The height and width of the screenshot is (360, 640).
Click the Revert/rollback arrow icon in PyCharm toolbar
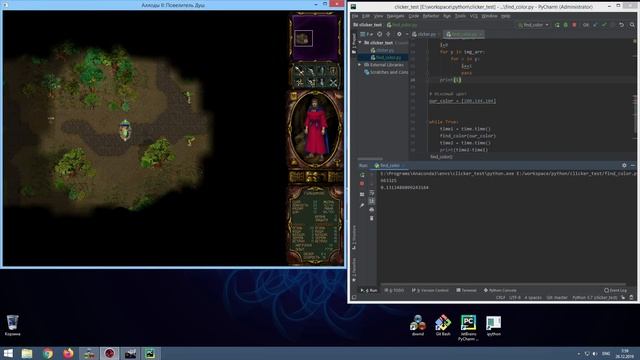[x=621, y=25]
